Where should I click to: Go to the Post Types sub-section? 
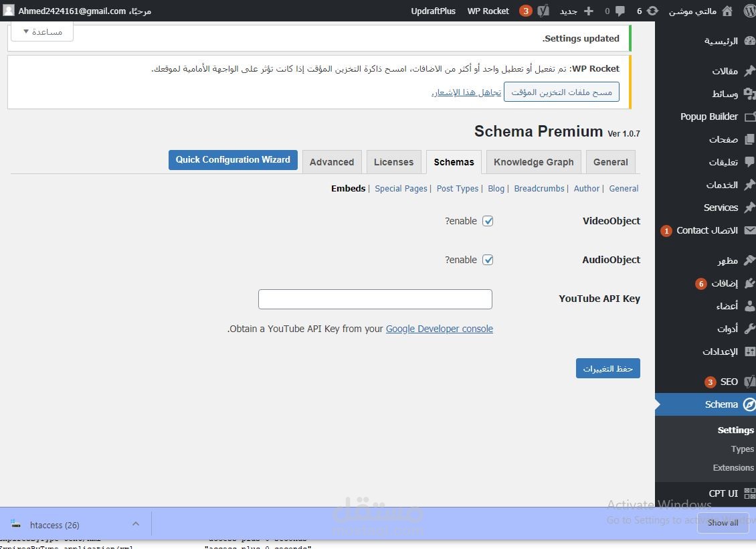tap(458, 189)
